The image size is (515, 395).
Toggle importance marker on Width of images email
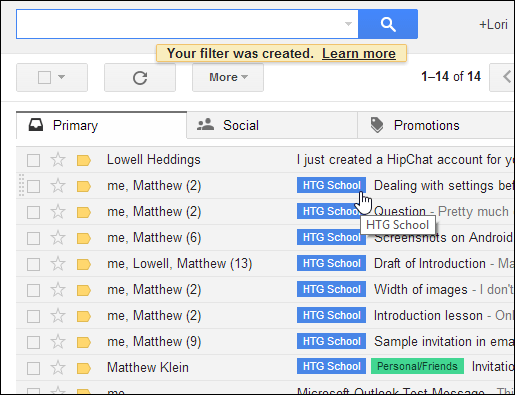tap(83, 290)
